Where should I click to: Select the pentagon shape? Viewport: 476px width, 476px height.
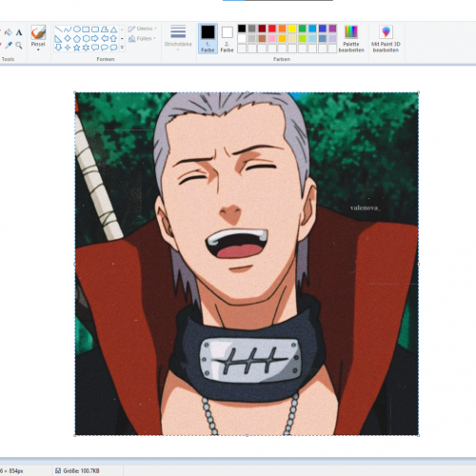77,39
